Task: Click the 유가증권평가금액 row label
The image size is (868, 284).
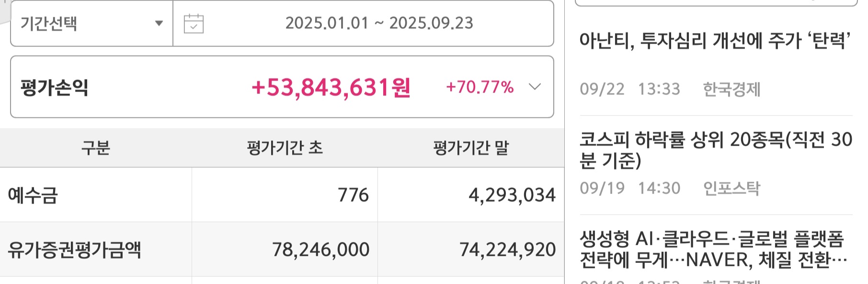Action: click(74, 250)
